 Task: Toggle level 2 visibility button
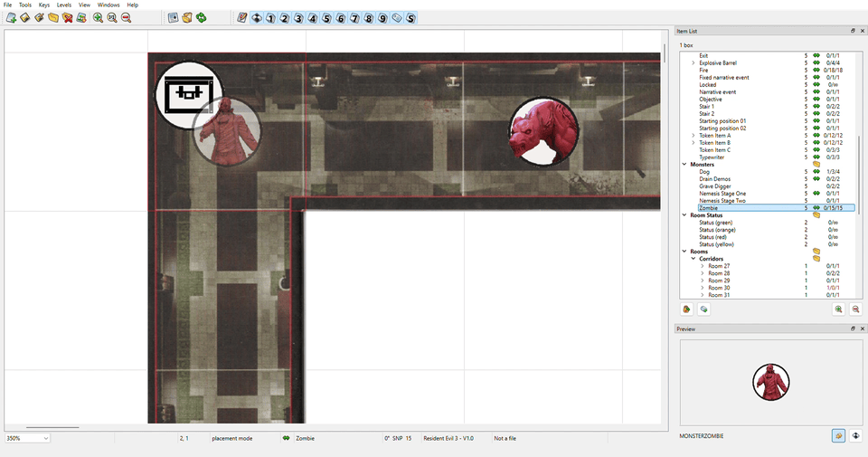point(285,18)
